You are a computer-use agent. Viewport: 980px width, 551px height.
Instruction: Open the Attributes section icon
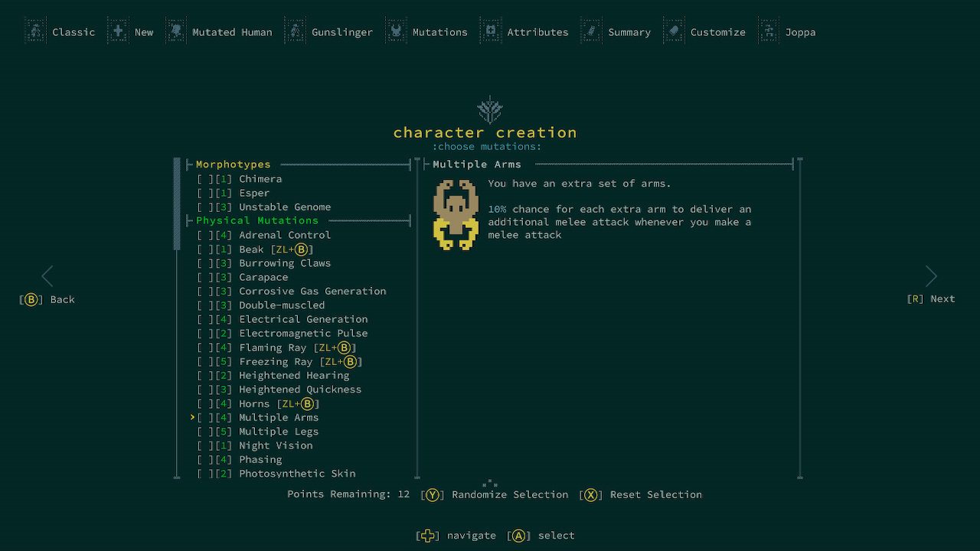[491, 31]
